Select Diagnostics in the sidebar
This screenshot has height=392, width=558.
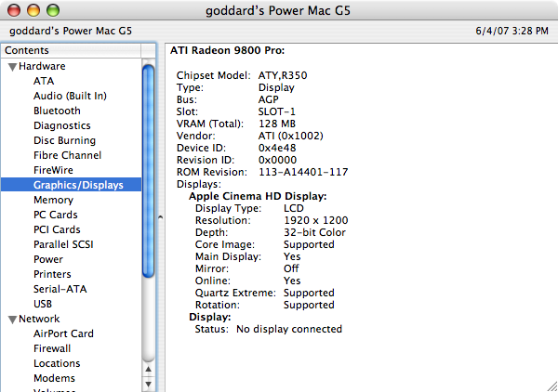point(61,125)
